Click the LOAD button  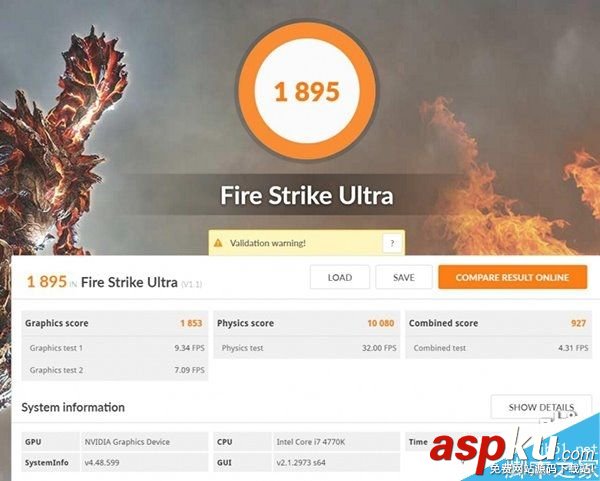pos(340,277)
